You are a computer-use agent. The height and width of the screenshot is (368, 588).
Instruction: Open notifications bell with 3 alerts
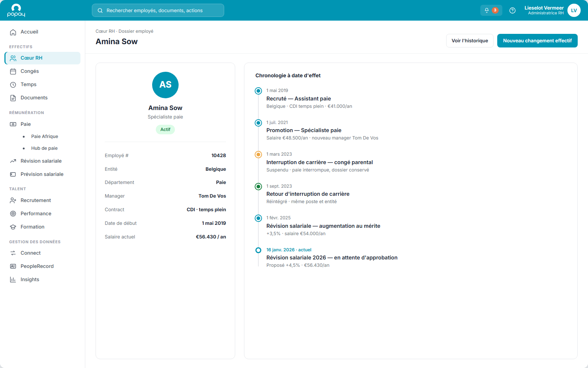[491, 10]
